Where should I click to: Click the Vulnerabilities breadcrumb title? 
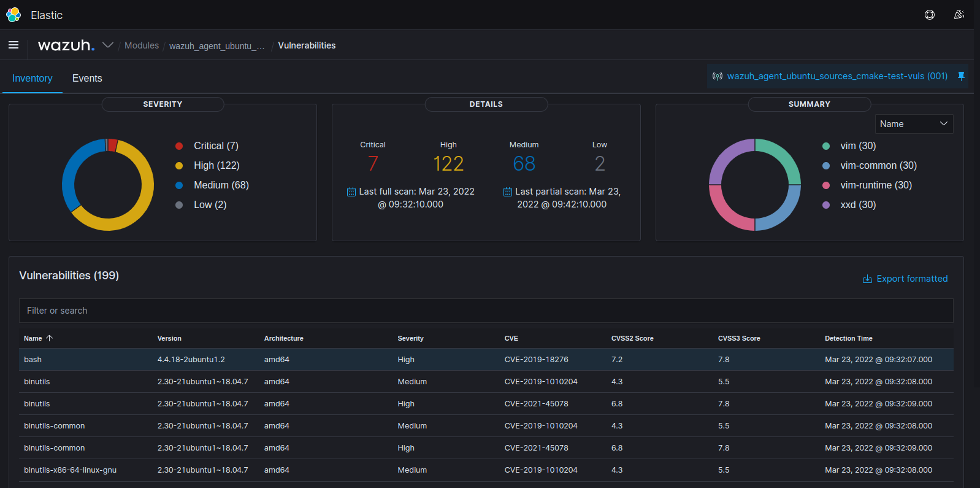(x=307, y=45)
